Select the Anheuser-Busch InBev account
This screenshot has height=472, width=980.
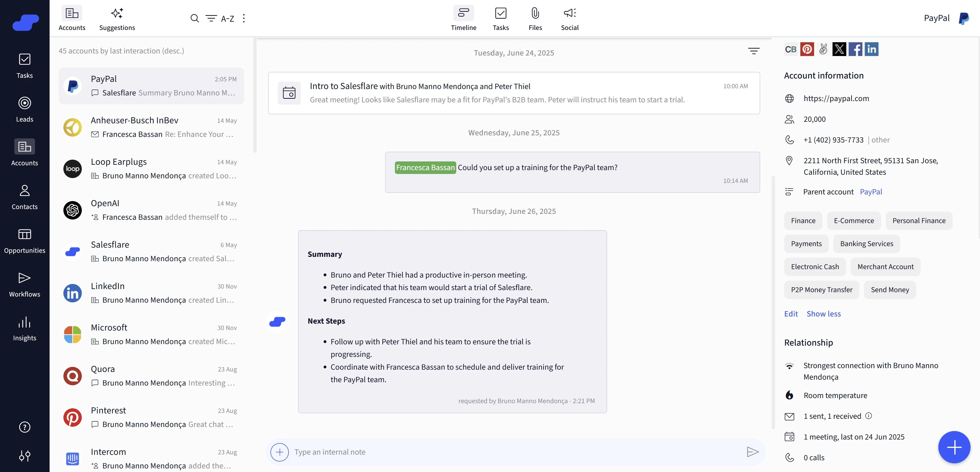tap(151, 127)
